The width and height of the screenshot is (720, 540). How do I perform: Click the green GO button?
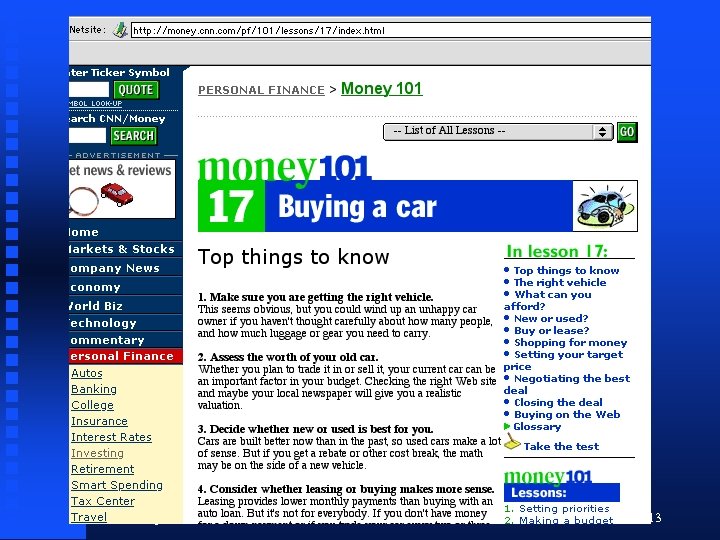click(x=627, y=132)
